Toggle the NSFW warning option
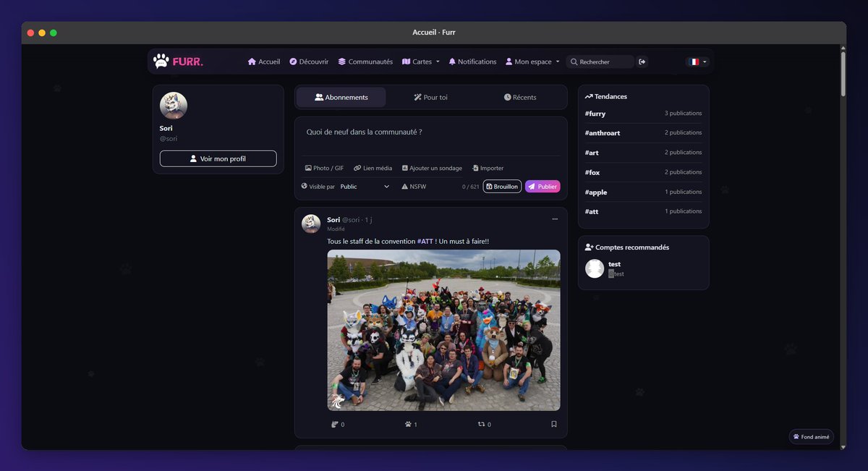 (x=414, y=187)
